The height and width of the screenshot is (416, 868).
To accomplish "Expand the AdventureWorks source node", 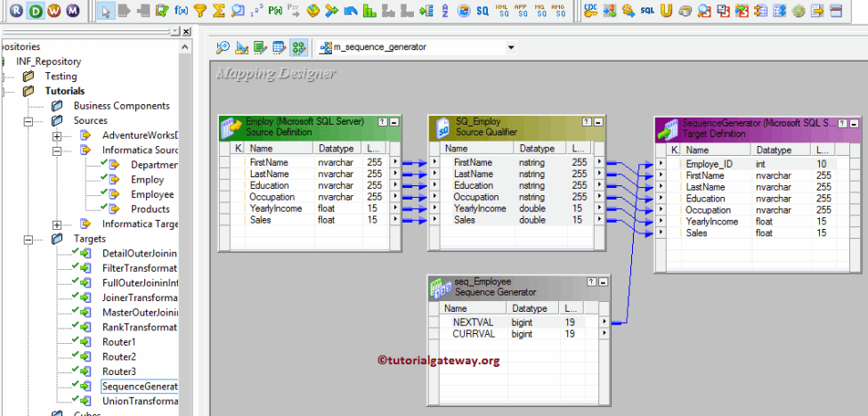I will pyautogui.click(x=56, y=135).
